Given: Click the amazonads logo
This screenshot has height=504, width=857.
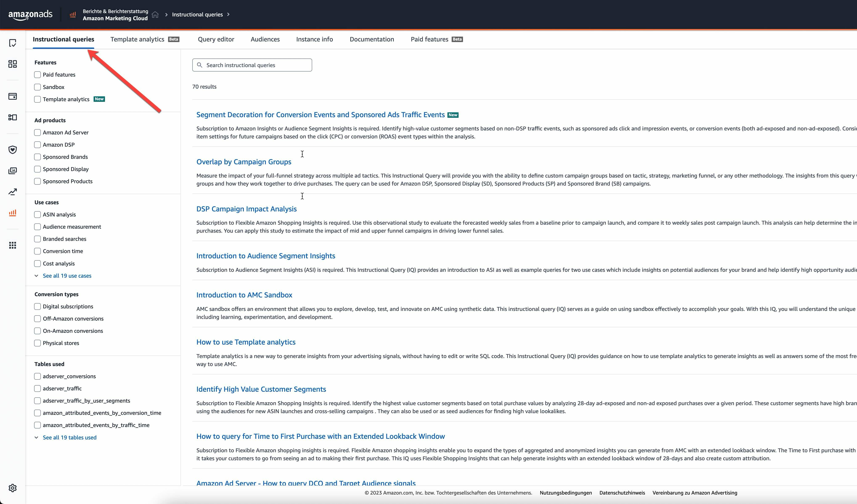Looking at the screenshot, I should 30,15.
